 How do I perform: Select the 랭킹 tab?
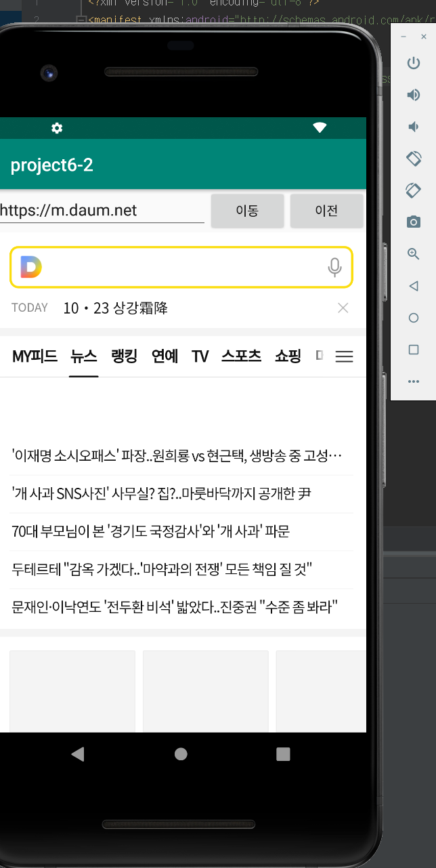point(125,356)
